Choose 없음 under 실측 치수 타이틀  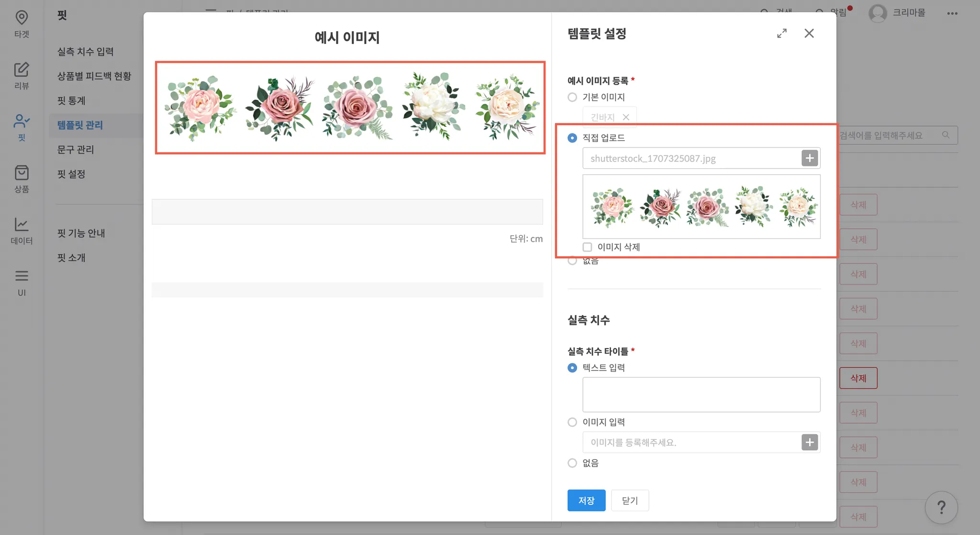pyautogui.click(x=572, y=463)
